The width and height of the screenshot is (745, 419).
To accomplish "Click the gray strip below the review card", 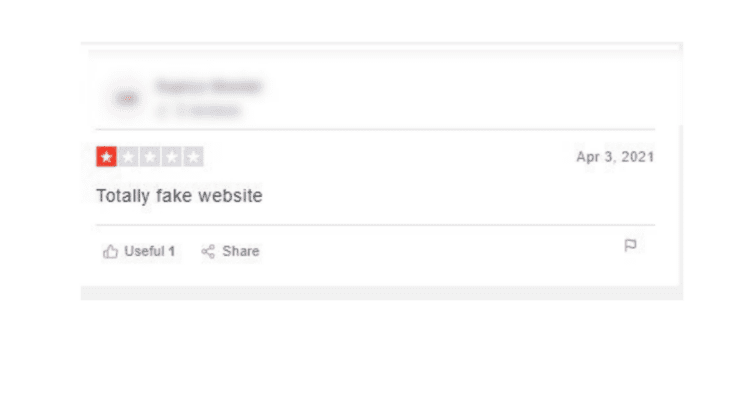I will click(x=382, y=293).
